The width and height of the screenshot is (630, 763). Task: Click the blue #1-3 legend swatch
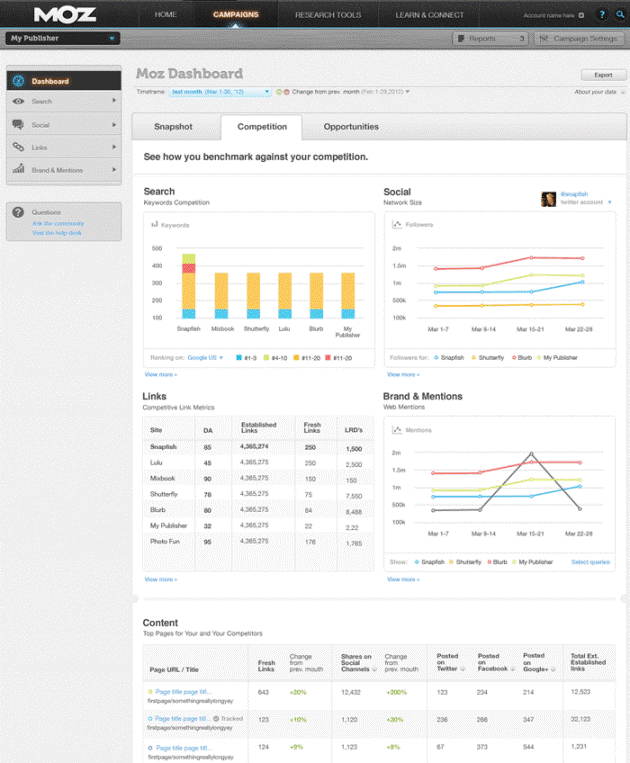coord(239,358)
